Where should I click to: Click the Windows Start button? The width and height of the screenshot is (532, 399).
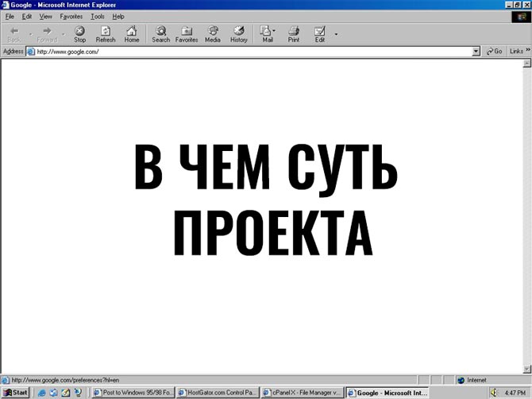pyautogui.click(x=16, y=393)
